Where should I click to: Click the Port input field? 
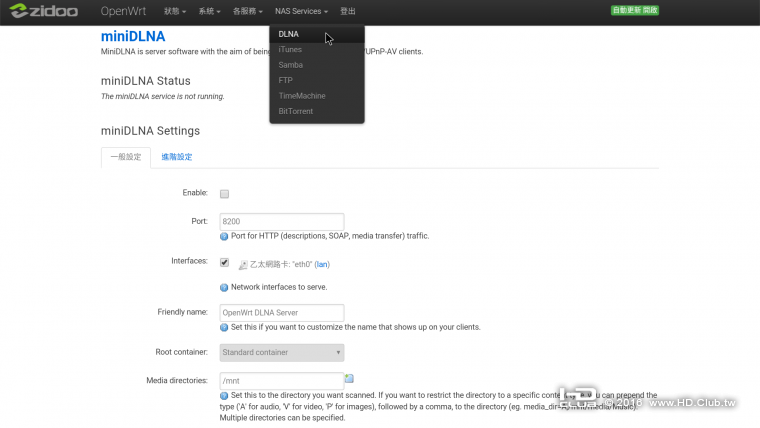[x=282, y=222]
